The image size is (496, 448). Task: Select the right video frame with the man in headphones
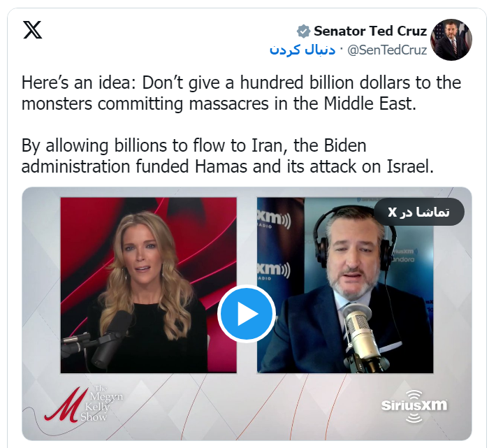345,285
